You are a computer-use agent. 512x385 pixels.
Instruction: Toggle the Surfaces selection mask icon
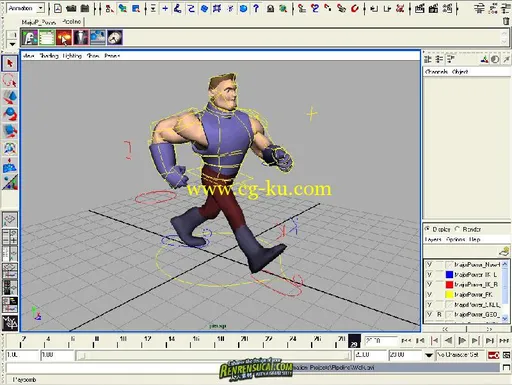click(204, 8)
